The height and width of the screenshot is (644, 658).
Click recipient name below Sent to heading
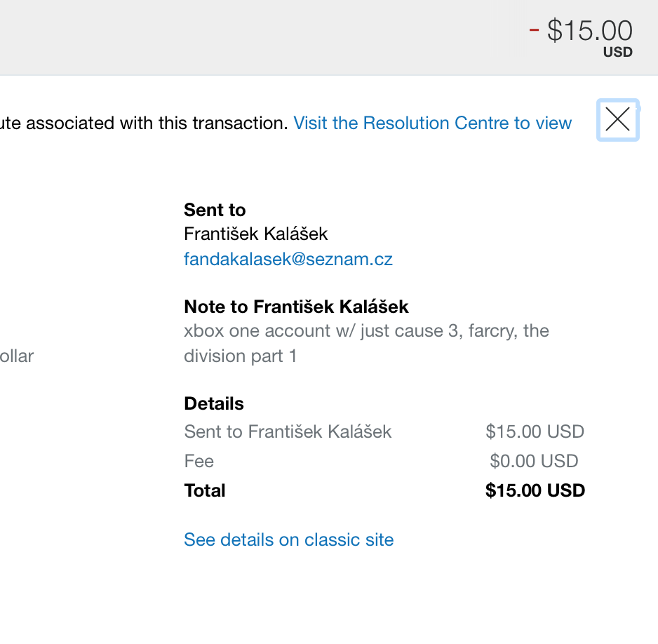[255, 234]
